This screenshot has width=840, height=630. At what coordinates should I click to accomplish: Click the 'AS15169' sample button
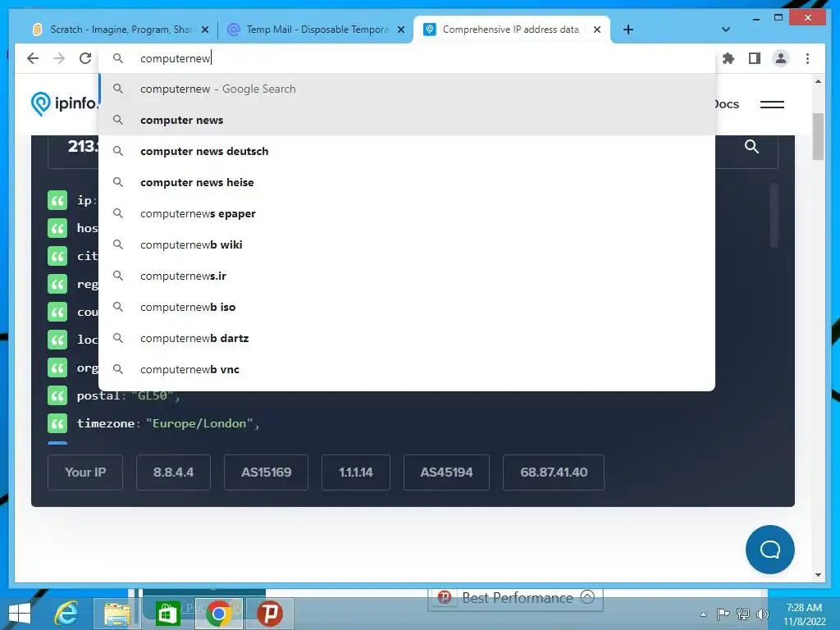tap(267, 472)
